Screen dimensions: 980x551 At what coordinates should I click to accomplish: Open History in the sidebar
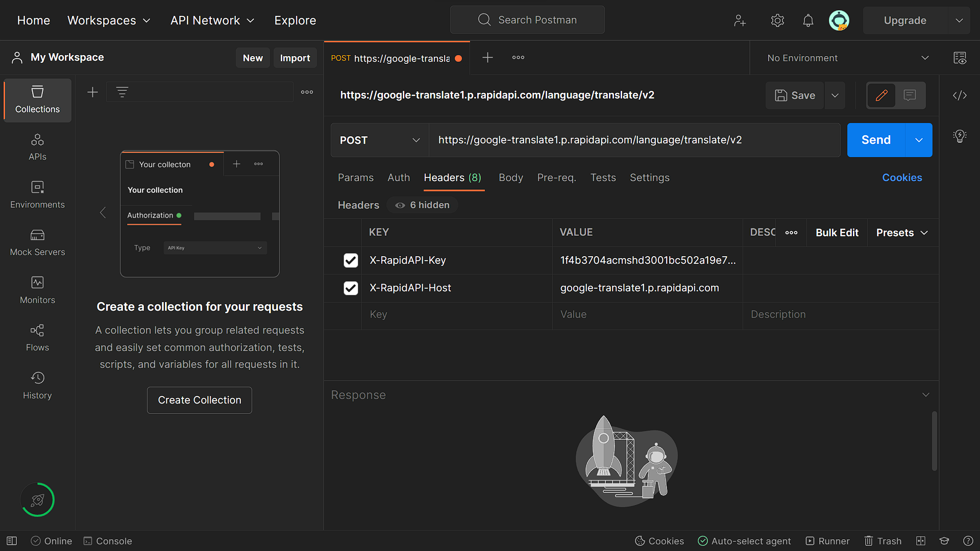tap(37, 386)
